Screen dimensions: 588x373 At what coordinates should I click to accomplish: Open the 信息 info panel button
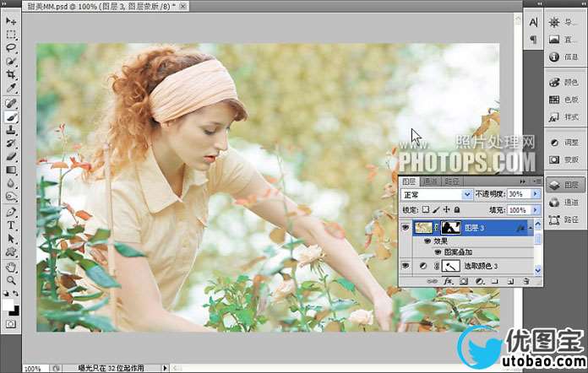click(563, 57)
